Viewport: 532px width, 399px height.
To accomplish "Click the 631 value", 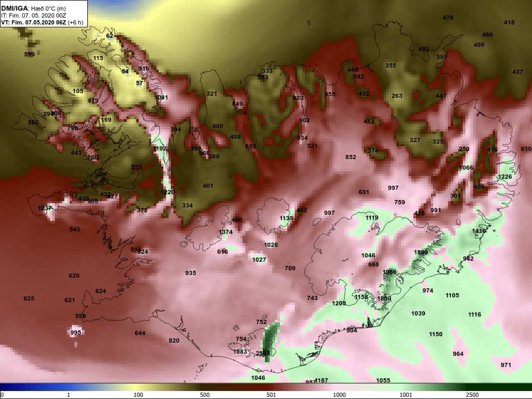I will click(364, 192).
